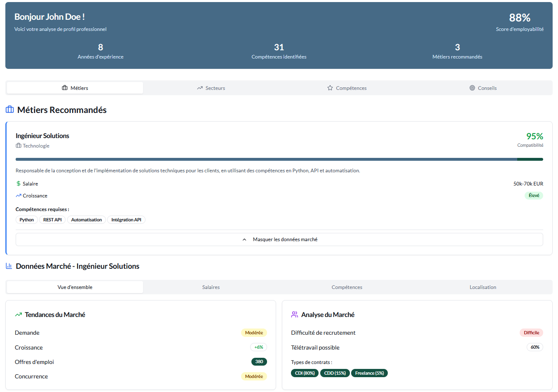Click the compatibility progress bar
This screenshot has height=392, width=558.
[x=279, y=159]
